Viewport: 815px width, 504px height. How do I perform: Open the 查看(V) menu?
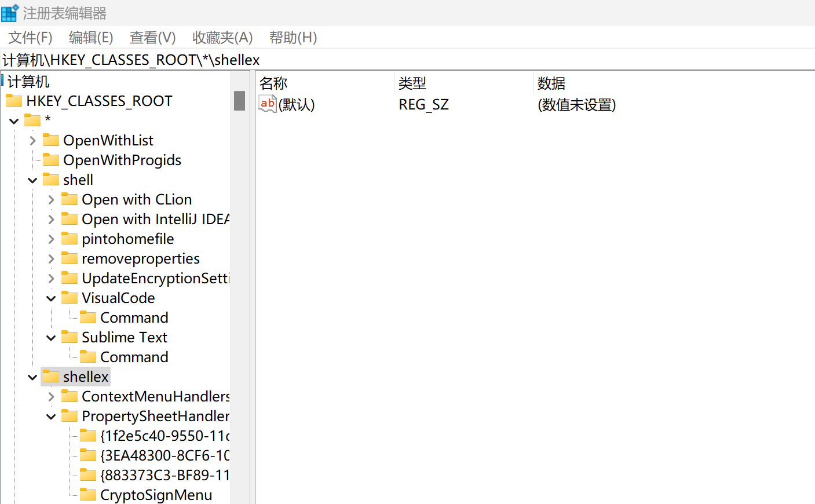(152, 38)
